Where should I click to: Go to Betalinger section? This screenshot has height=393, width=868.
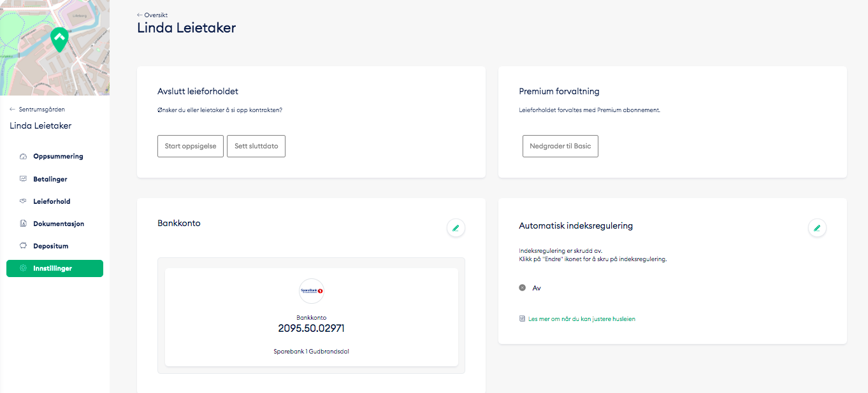pos(50,179)
